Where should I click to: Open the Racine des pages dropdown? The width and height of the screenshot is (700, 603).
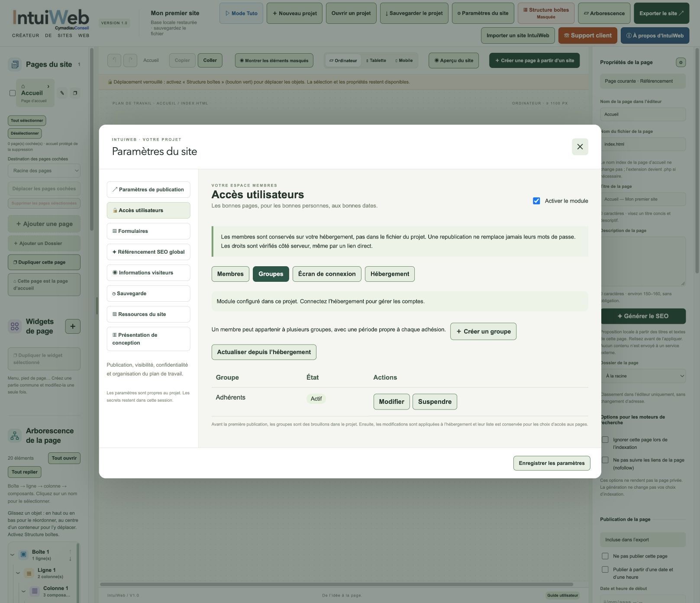click(44, 171)
